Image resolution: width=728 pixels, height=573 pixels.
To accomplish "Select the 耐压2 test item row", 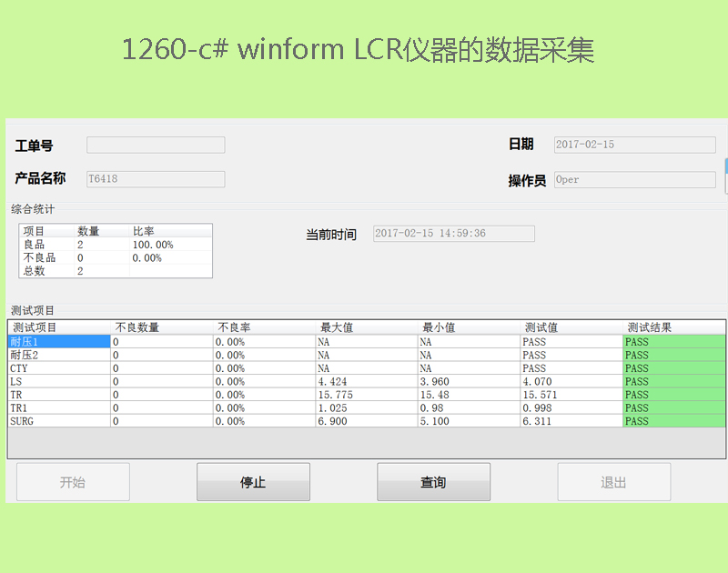I will pyautogui.click(x=58, y=356).
